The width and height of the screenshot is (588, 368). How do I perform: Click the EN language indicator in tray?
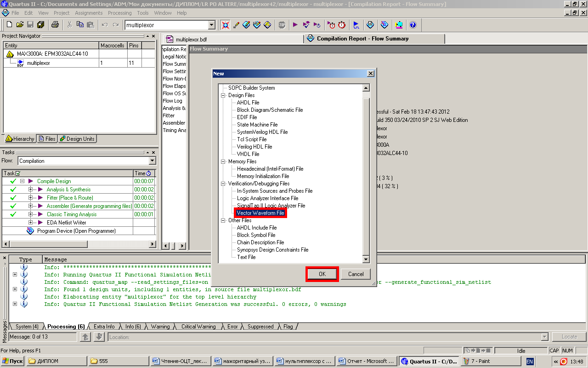pyautogui.click(x=529, y=361)
